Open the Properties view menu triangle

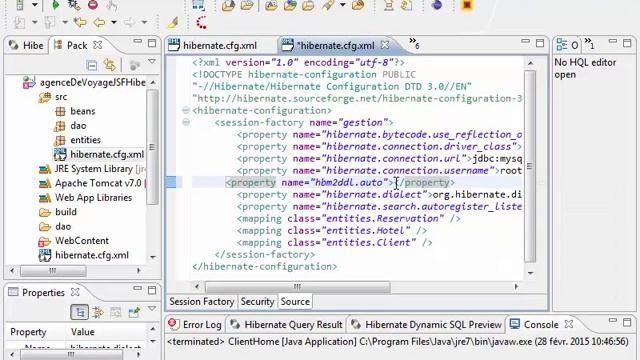(152, 309)
